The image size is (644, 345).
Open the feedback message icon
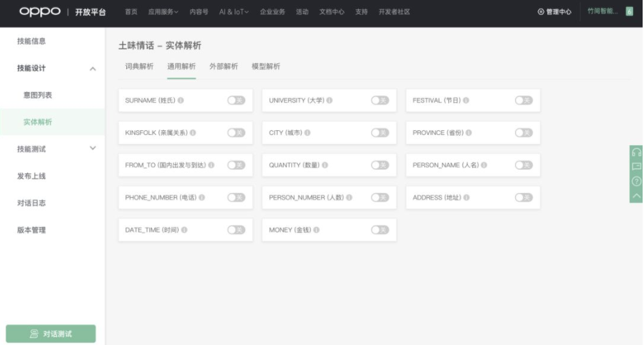tap(636, 166)
